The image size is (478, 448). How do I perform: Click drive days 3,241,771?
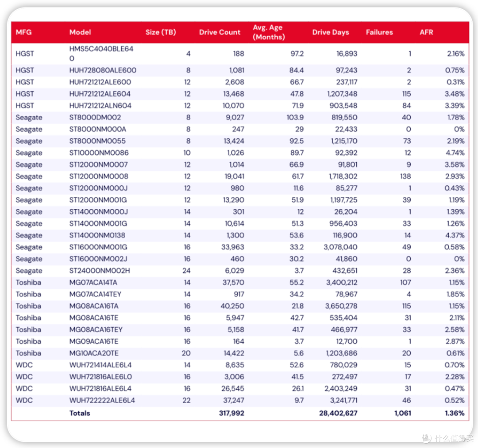tap(342, 401)
